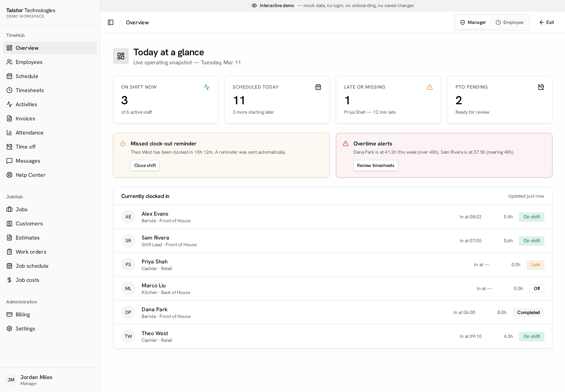The height and width of the screenshot is (392, 565).
Task: Click the Schedule calendar icon
Action: 9,76
